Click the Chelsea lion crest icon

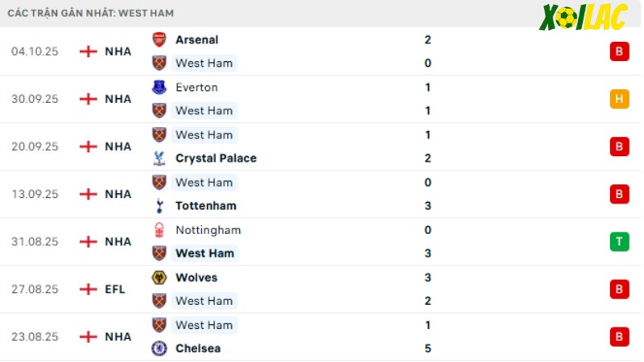[159, 348]
